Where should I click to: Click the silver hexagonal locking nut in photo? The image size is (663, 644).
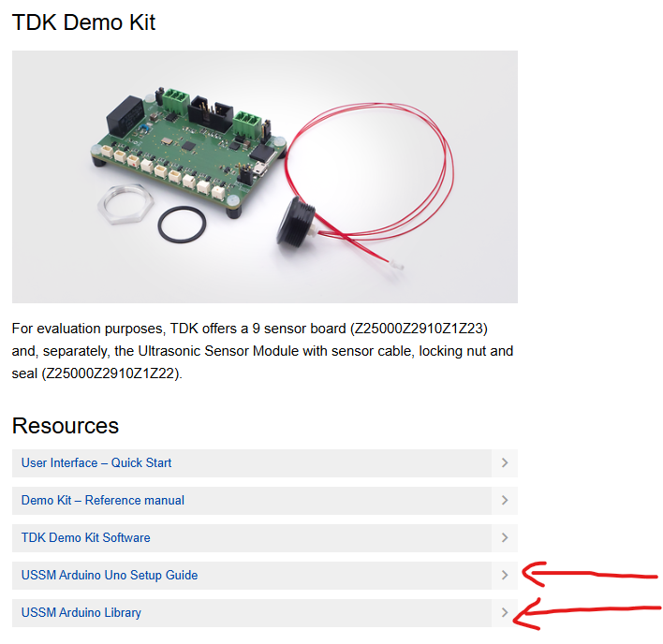tap(125, 204)
